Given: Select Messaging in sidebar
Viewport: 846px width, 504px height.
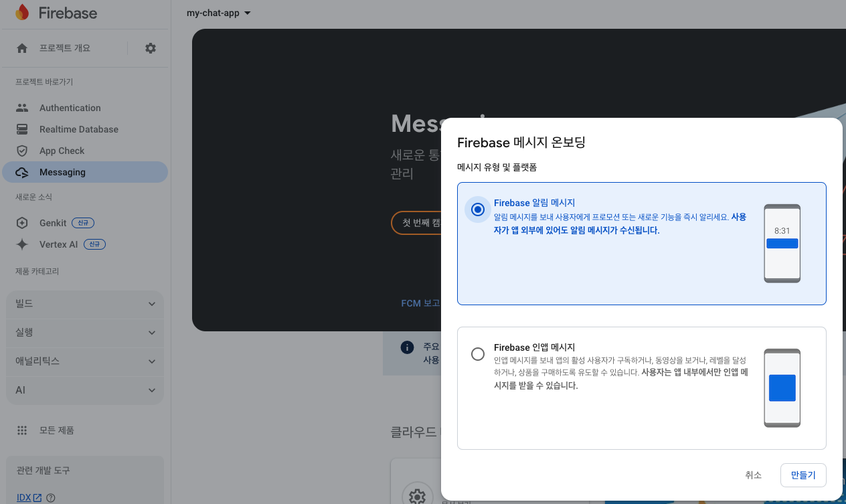Looking at the screenshot, I should coord(85,172).
